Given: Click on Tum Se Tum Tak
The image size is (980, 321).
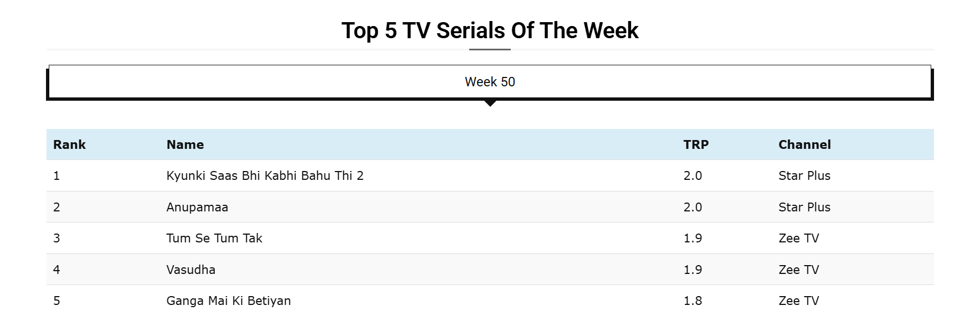Looking at the screenshot, I should 214,239.
